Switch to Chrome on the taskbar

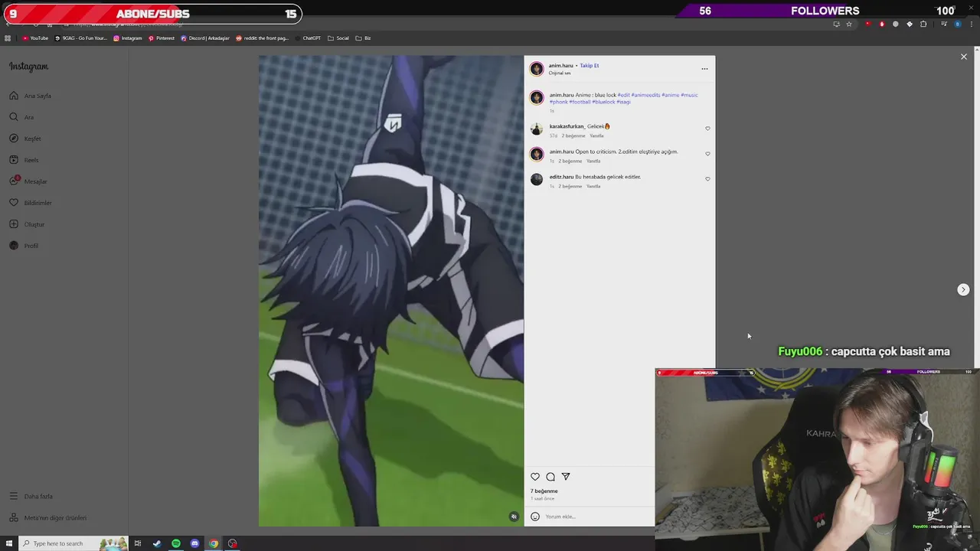[214, 543]
